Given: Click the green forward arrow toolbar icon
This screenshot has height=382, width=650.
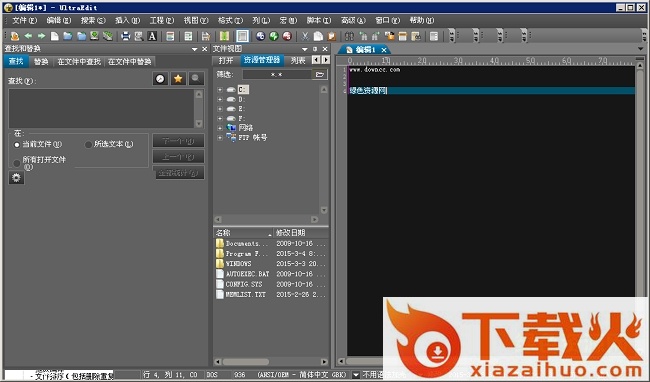Looking at the screenshot, I should (x=41, y=36).
